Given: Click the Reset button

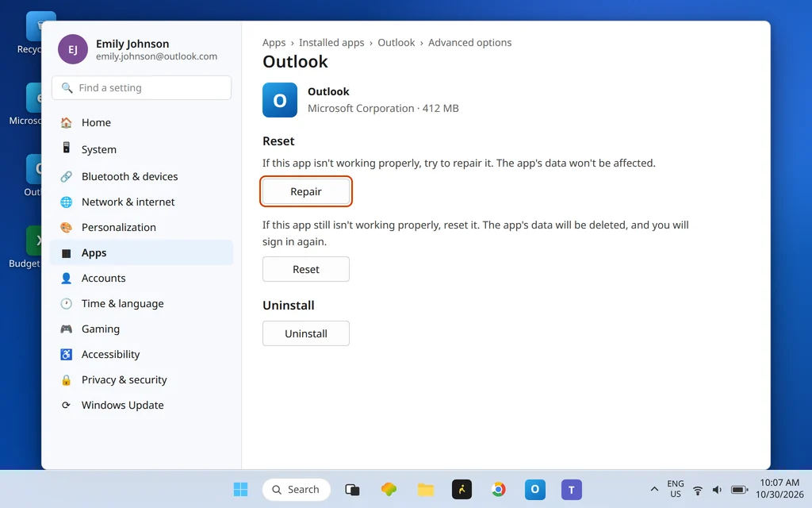Looking at the screenshot, I should [x=306, y=269].
